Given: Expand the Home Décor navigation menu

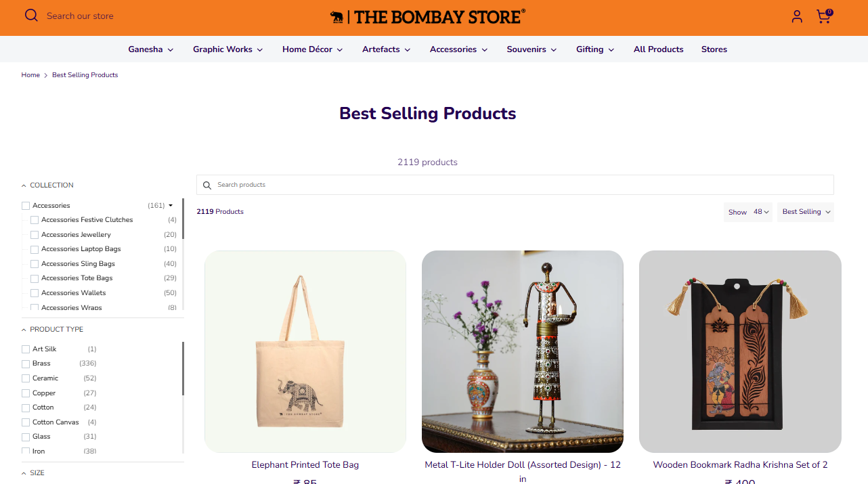Looking at the screenshot, I should click(312, 49).
